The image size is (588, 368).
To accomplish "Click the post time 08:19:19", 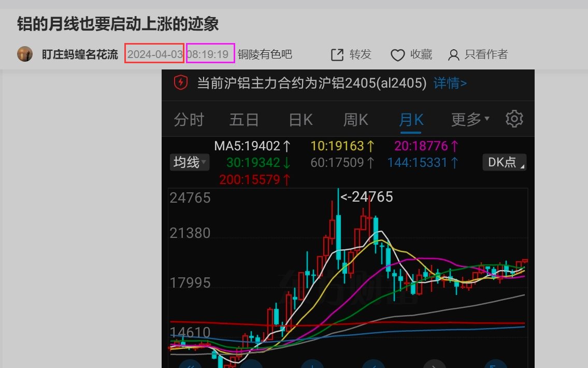I will pyautogui.click(x=208, y=54).
